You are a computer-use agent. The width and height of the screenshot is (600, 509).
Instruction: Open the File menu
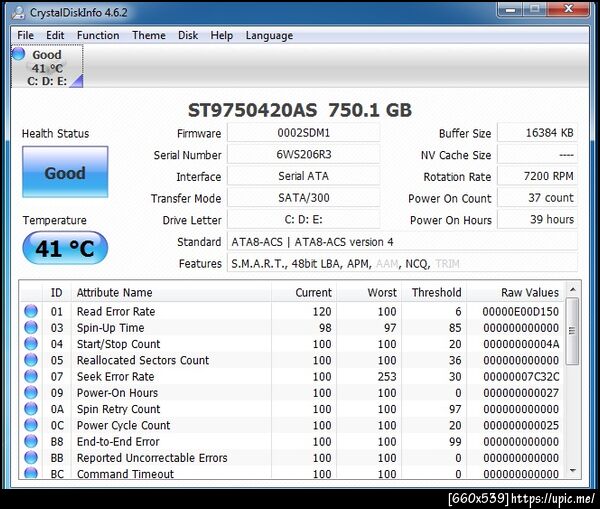pos(25,35)
